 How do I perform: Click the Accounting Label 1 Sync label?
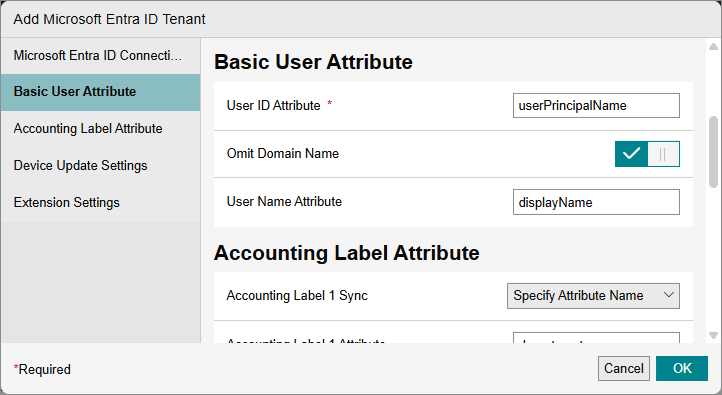tap(297, 296)
